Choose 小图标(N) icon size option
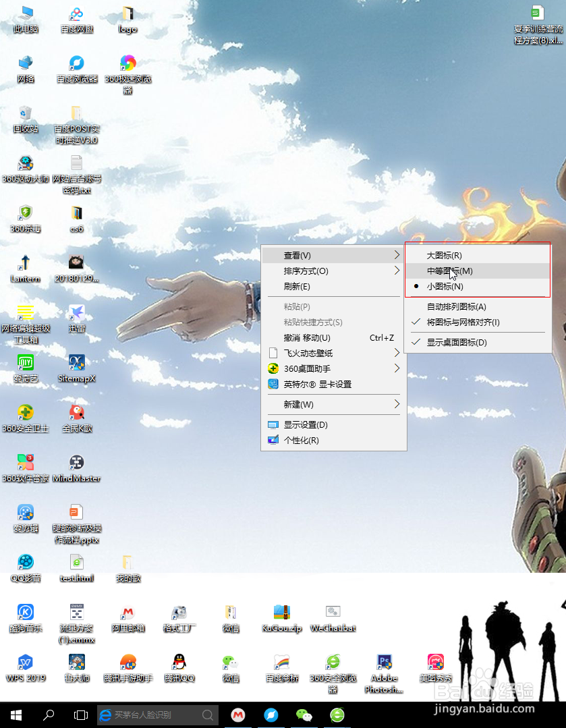This screenshot has width=566, height=728. click(478, 287)
